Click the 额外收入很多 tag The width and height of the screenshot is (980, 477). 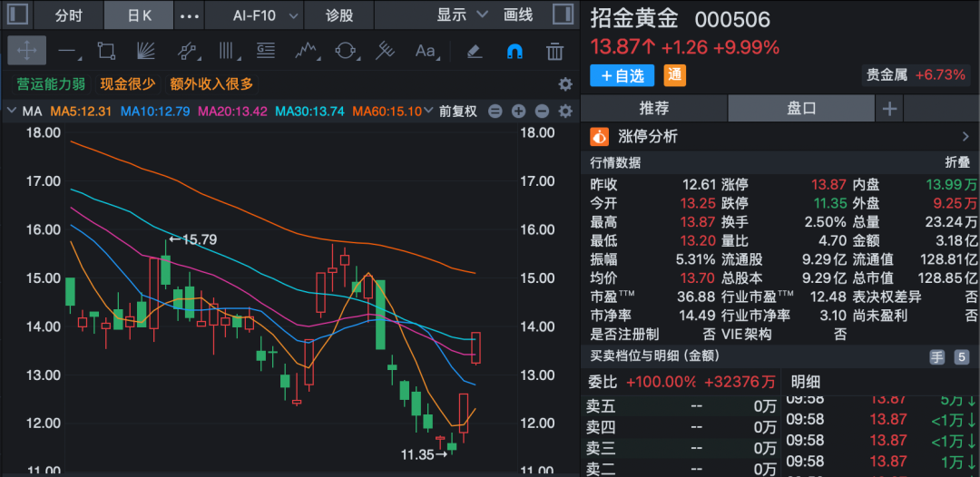(211, 84)
